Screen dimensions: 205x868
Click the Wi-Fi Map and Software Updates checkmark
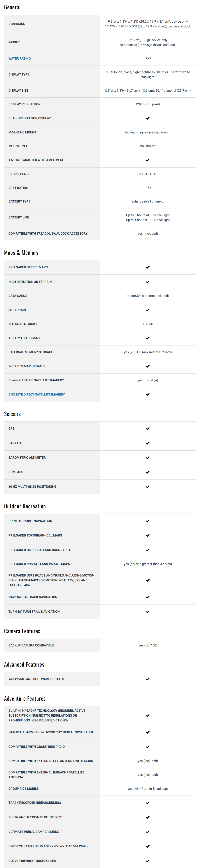pyautogui.click(x=148, y=679)
